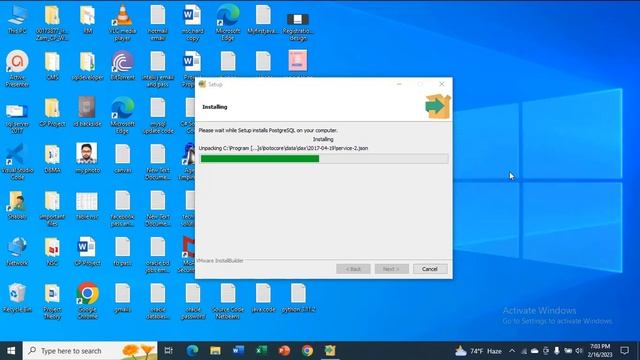
Task: Click the microphone tray icon
Action: (556, 351)
